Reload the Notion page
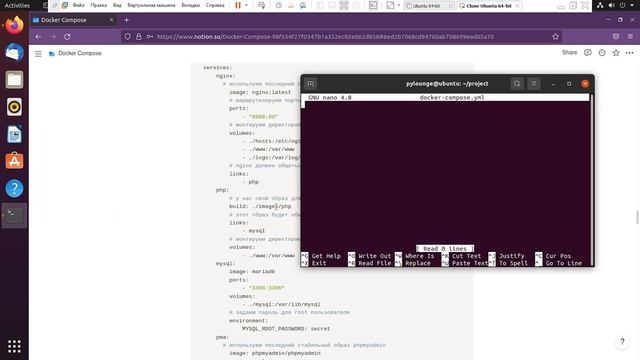This screenshot has height=360, width=640. 67,36
